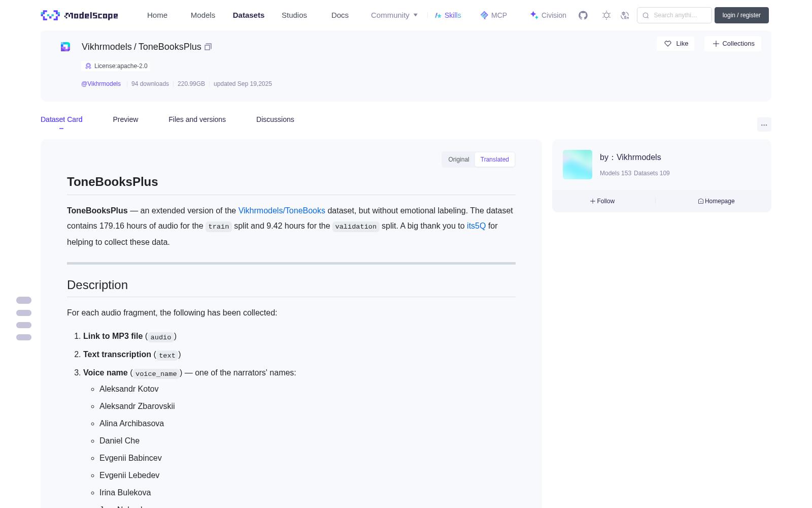Show the Translated card text
The image size is (812, 508).
pyautogui.click(x=495, y=160)
